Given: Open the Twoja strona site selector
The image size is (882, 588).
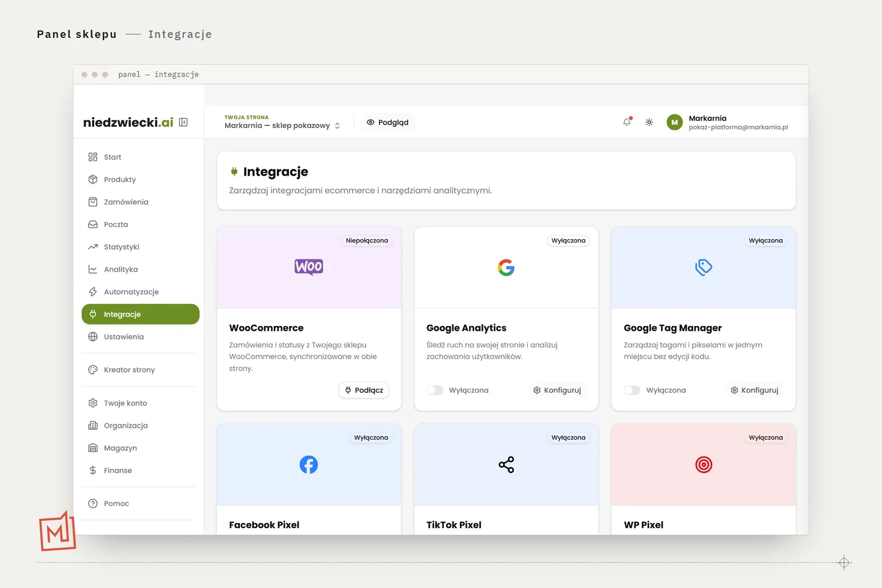Looking at the screenshot, I should 283,122.
